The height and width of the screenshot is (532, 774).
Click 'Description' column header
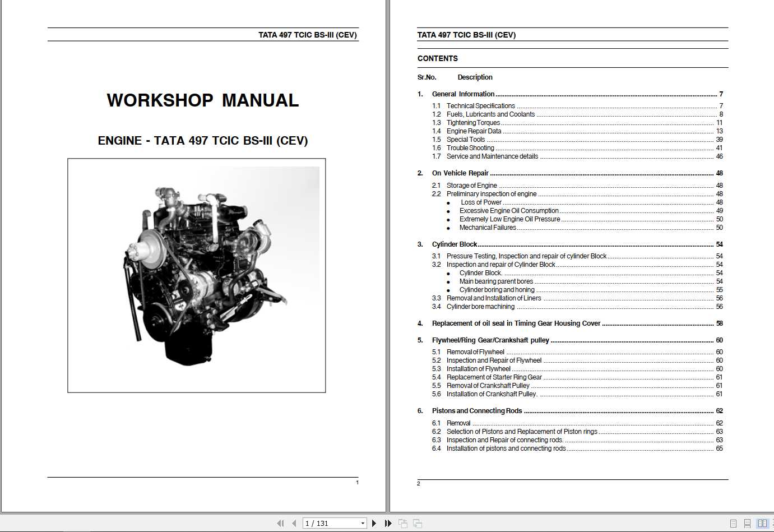[x=475, y=77]
